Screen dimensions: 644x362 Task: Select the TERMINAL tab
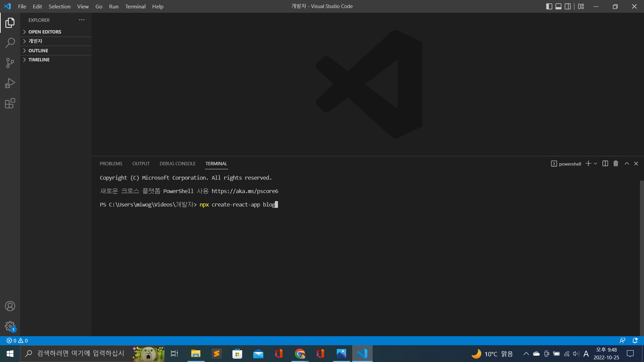(x=216, y=164)
